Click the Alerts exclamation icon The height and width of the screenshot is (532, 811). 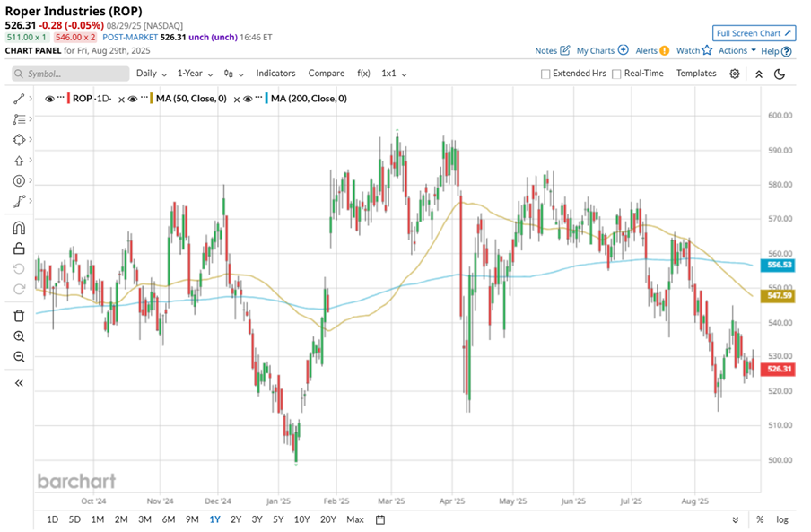(x=665, y=50)
